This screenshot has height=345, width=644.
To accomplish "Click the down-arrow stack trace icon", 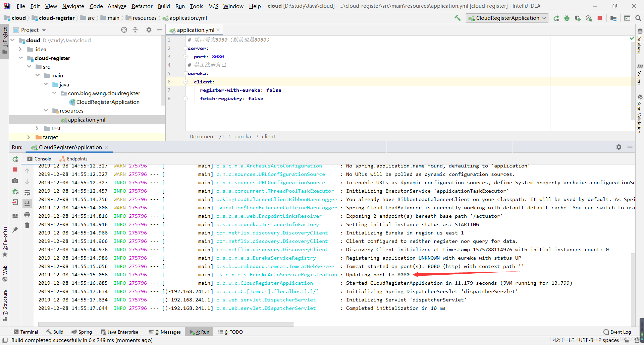I will click(x=27, y=182).
